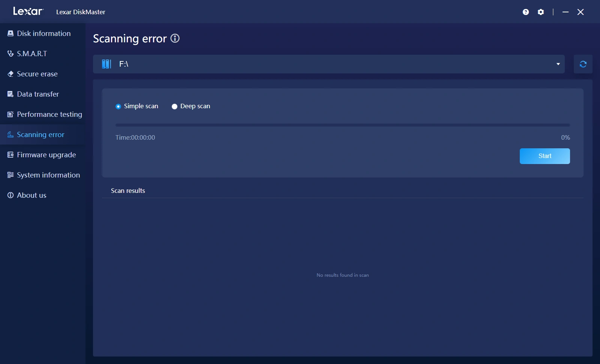
Task: Click the Scan results heading
Action: tap(128, 191)
